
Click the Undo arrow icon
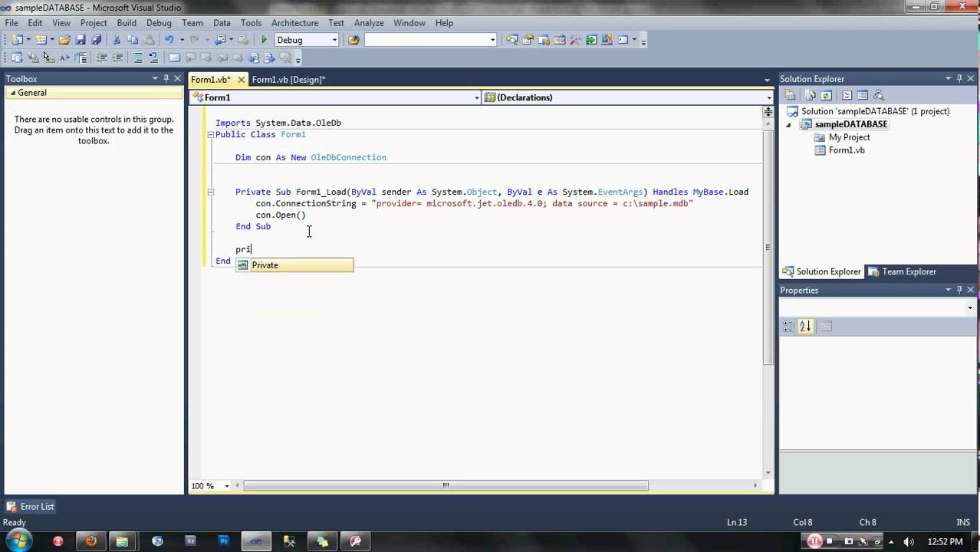[x=169, y=40]
